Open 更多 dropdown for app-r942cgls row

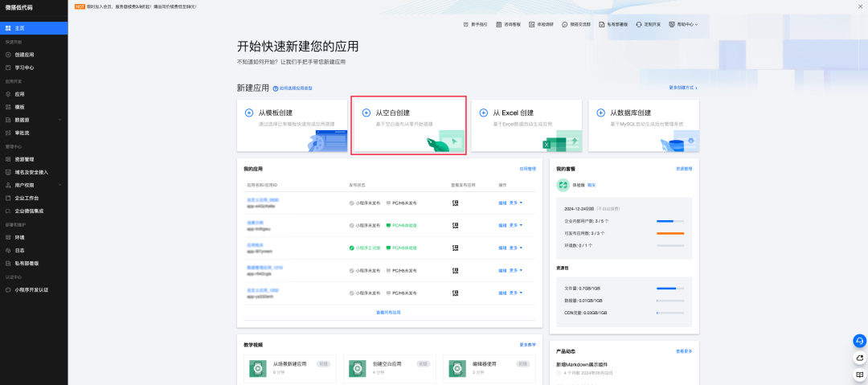tap(516, 270)
